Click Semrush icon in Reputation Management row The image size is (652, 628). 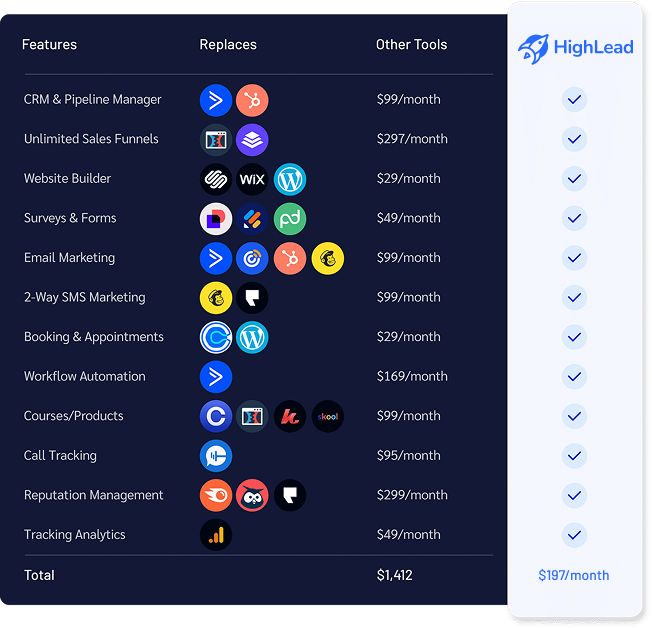click(216, 495)
